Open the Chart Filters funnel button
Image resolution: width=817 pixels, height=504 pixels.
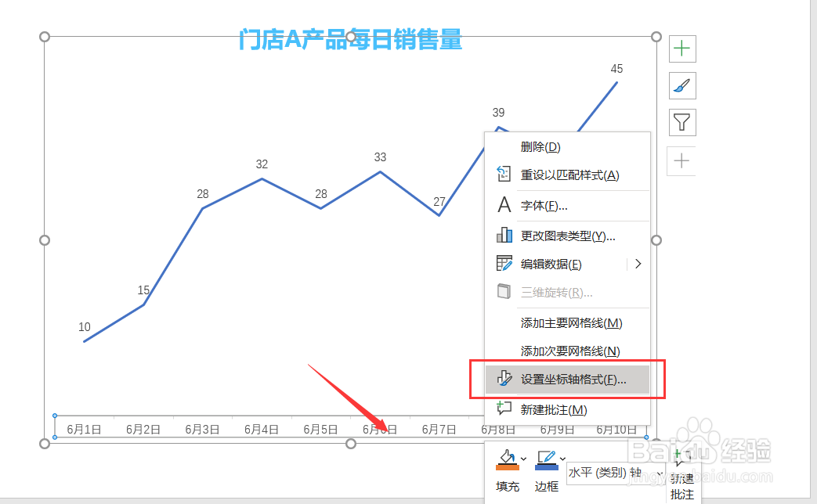coord(682,122)
